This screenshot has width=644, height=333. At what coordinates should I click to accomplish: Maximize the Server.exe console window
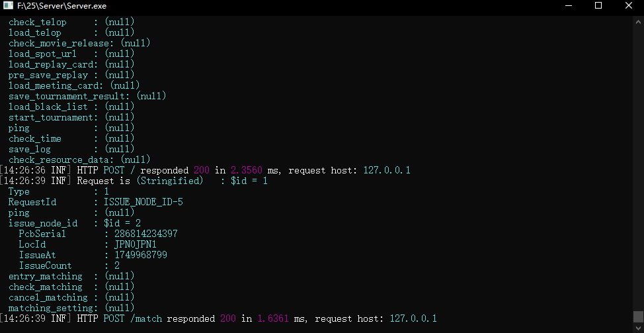pyautogui.click(x=598, y=6)
